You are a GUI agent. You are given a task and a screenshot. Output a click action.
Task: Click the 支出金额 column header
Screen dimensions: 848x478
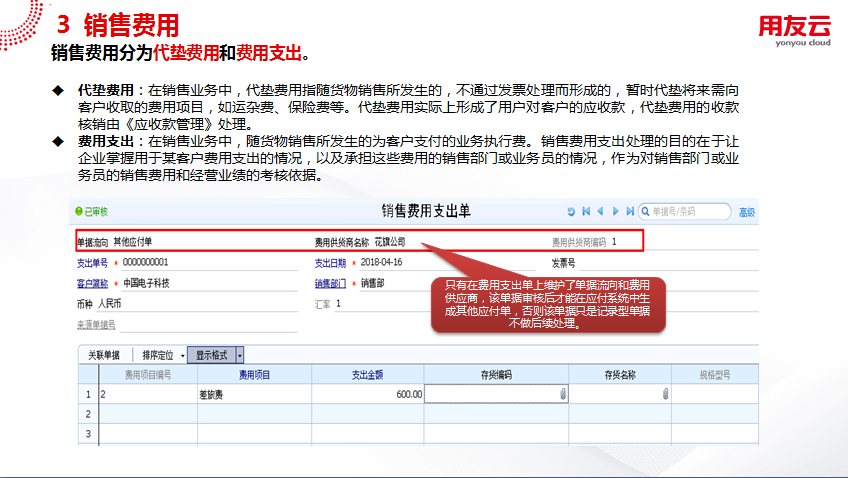pyautogui.click(x=367, y=375)
